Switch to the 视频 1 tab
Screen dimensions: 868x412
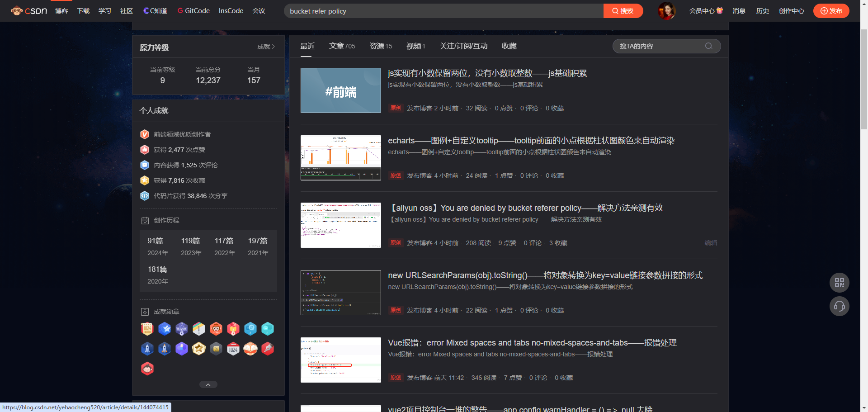coord(416,46)
